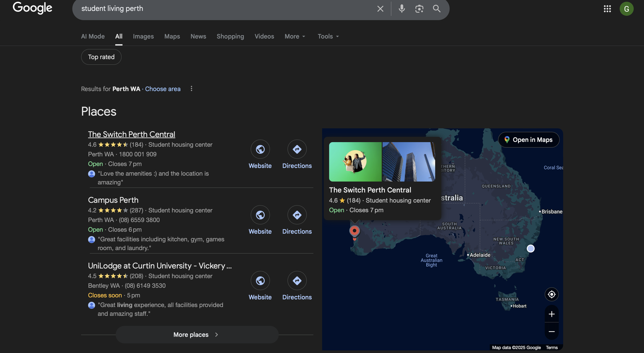
Task: Click the Choose area link
Action: coord(163,89)
